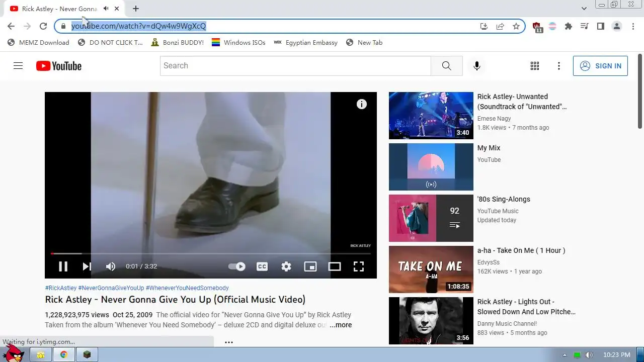
Task: Activate the miniplayer icon
Action: click(x=310, y=266)
